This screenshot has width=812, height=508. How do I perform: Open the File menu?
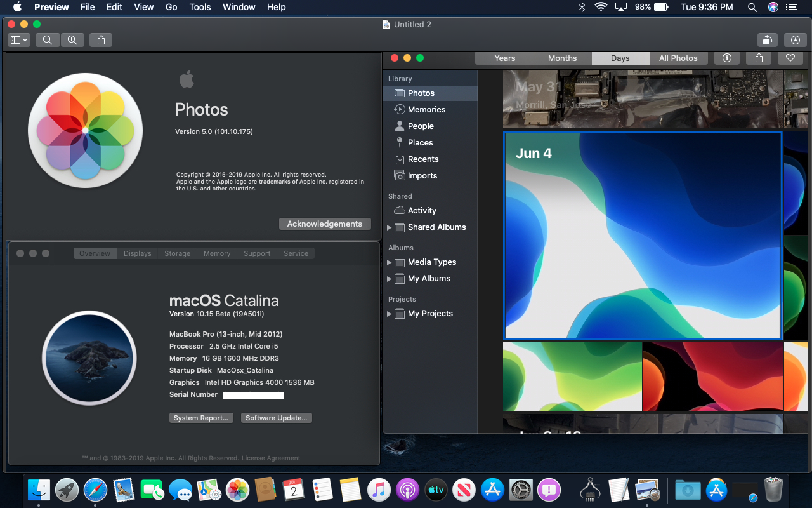pyautogui.click(x=88, y=7)
